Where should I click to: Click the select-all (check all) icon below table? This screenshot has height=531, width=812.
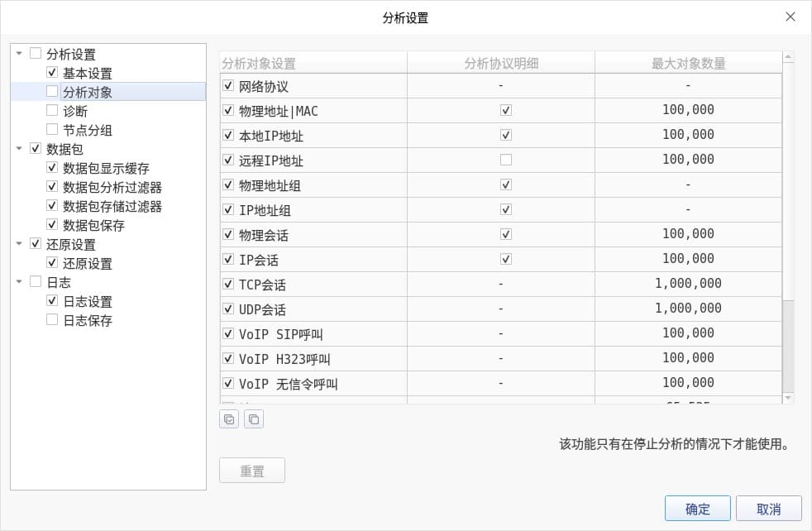click(229, 419)
